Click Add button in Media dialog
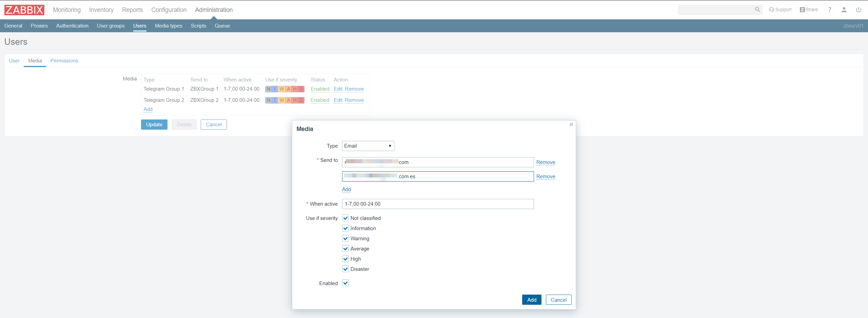This screenshot has width=868, height=318. [x=531, y=300]
